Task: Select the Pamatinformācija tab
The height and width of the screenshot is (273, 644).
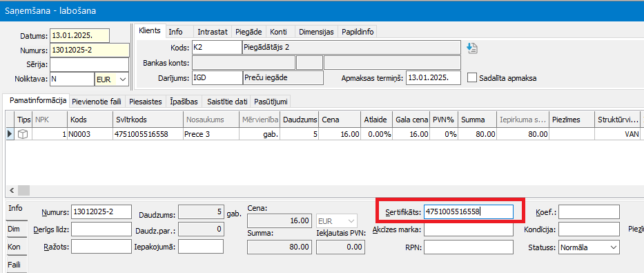Action: click(x=37, y=100)
